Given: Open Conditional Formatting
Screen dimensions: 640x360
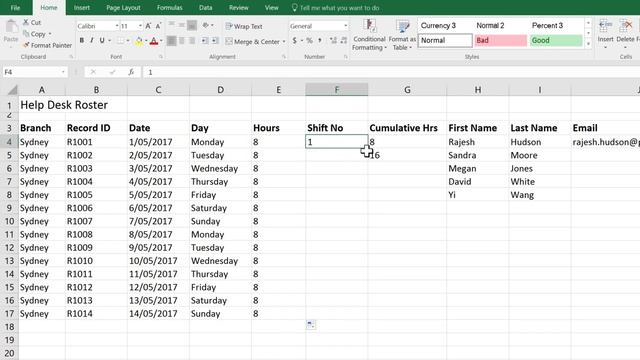Looking at the screenshot, I should pyautogui.click(x=369, y=35).
